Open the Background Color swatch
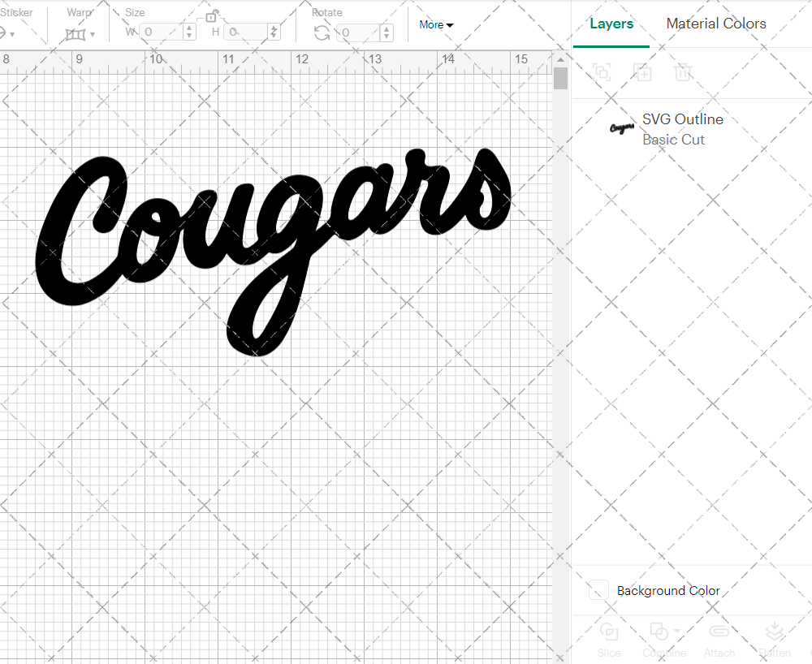The height and width of the screenshot is (664, 812). [x=598, y=590]
